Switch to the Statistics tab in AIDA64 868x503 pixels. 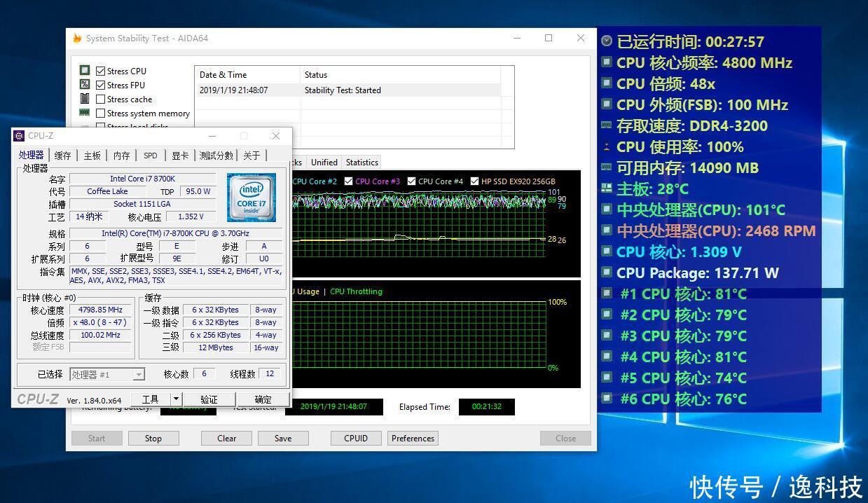point(362,163)
